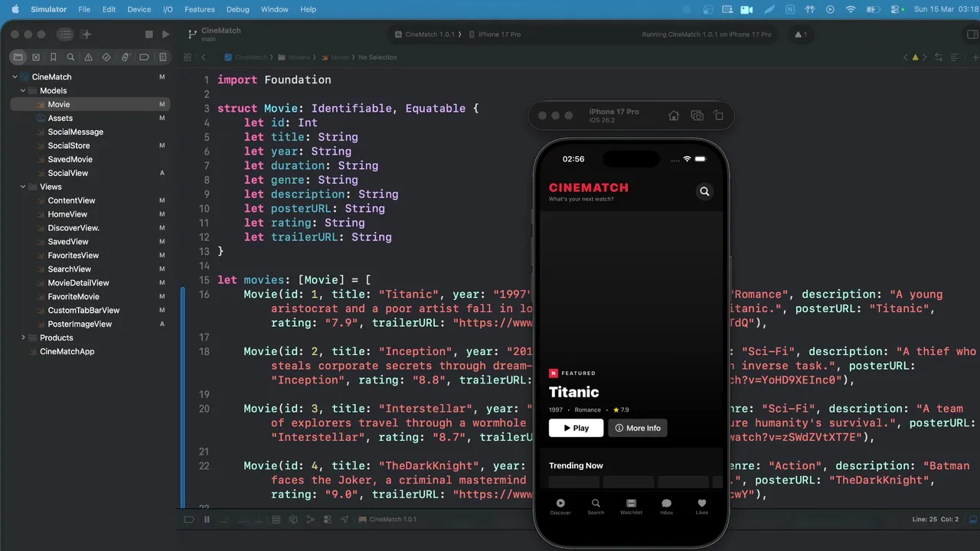Go back in editor history
This screenshot has width=980, height=551.
(204, 57)
